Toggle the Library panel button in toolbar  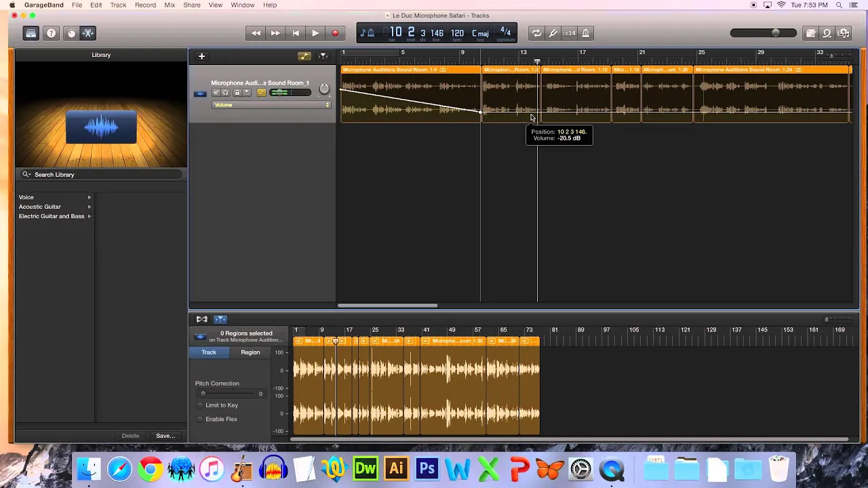[31, 33]
